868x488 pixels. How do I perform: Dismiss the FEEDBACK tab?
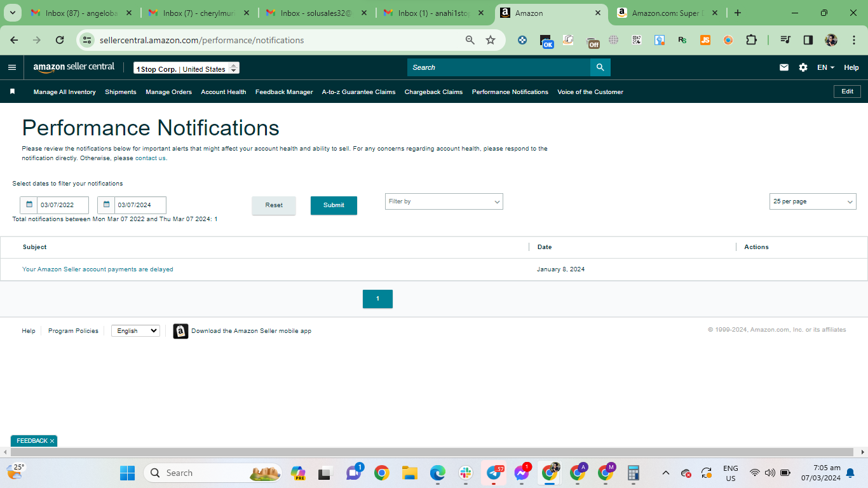click(52, 441)
